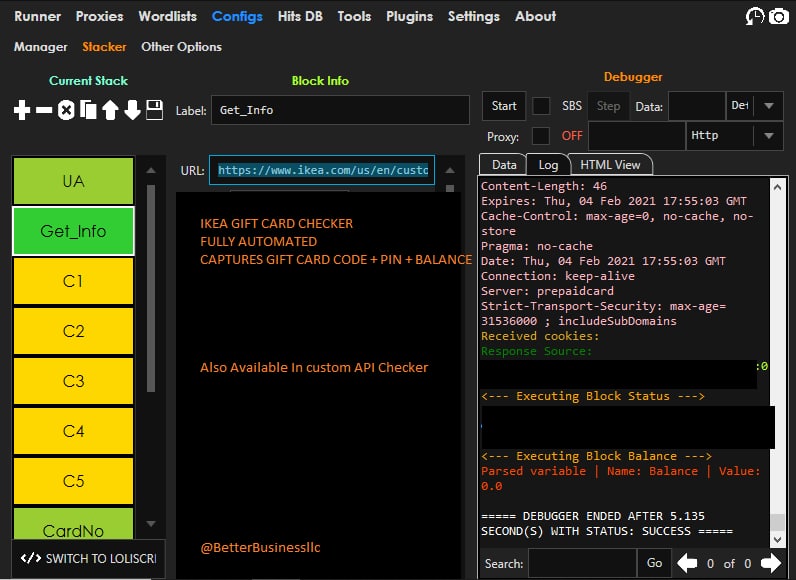Click the OFF proxy status text
Image resolution: width=796 pixels, height=580 pixels.
(572, 135)
